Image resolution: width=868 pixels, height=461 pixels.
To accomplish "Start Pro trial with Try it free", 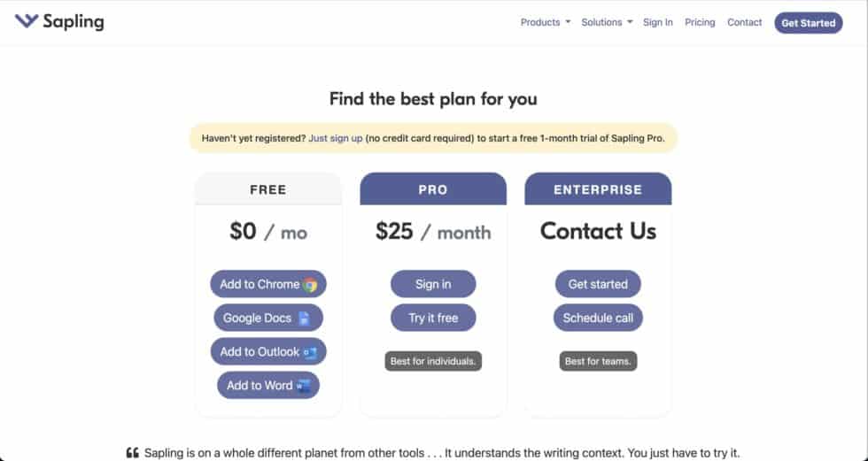I will coord(433,318).
